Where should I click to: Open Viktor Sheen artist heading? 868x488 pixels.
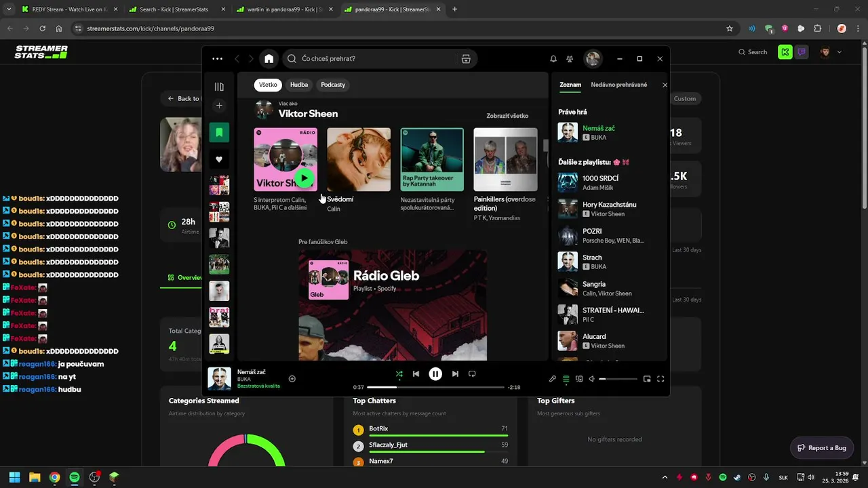click(308, 114)
